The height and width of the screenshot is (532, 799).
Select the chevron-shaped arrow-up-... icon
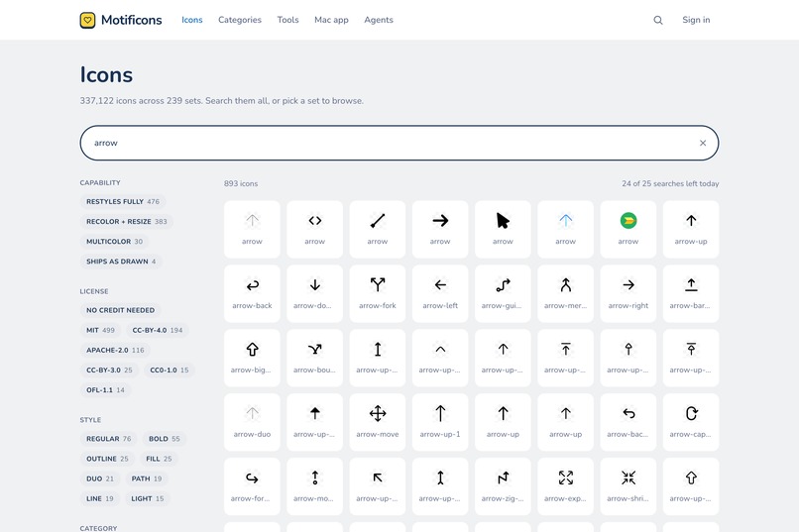(x=440, y=358)
